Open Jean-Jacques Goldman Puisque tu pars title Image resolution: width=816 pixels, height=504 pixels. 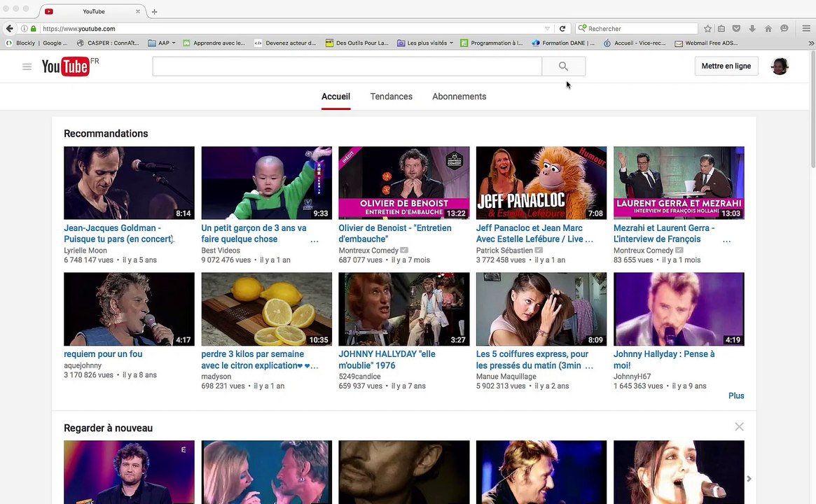pos(118,234)
